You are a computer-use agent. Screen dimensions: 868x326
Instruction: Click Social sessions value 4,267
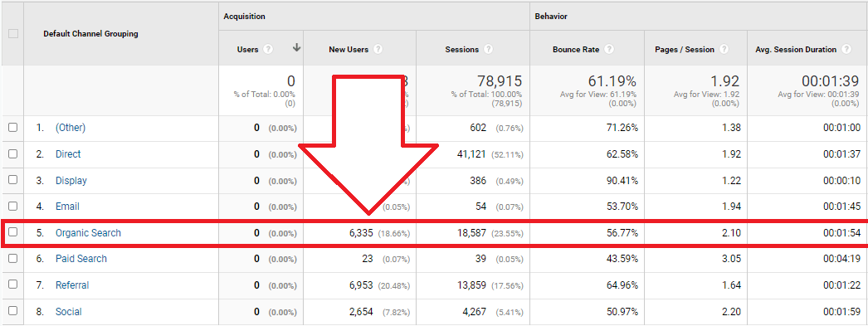[474, 312]
